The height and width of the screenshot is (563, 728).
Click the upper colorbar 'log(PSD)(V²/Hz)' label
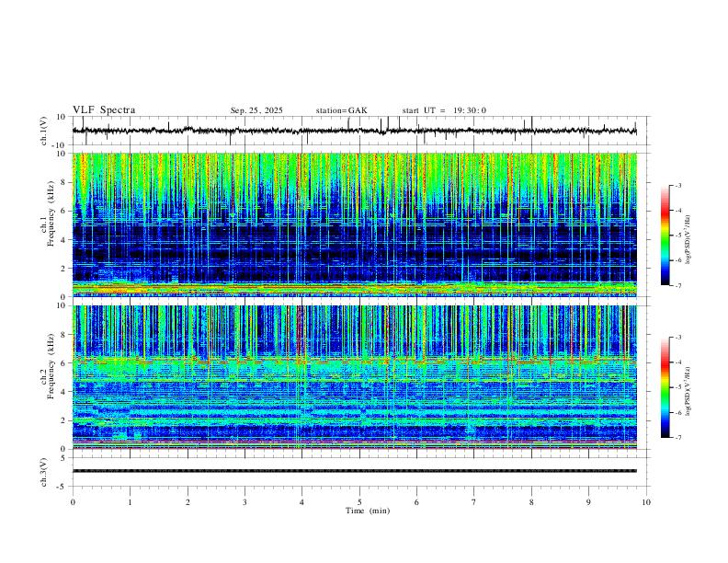[x=688, y=240]
